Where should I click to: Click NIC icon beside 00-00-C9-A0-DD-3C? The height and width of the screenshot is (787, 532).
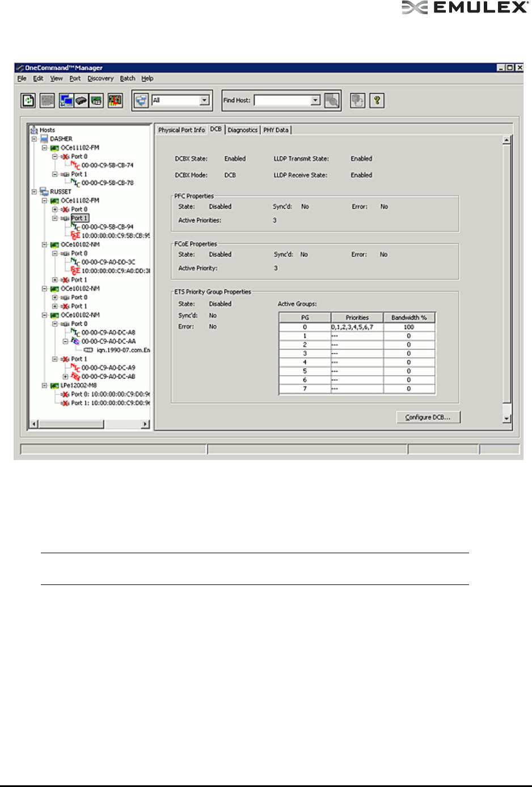[x=75, y=262]
